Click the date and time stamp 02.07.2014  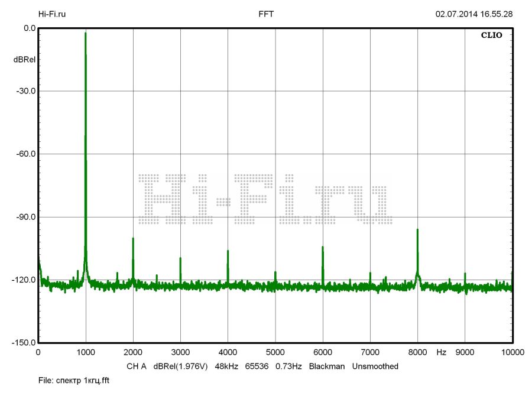click(x=473, y=14)
